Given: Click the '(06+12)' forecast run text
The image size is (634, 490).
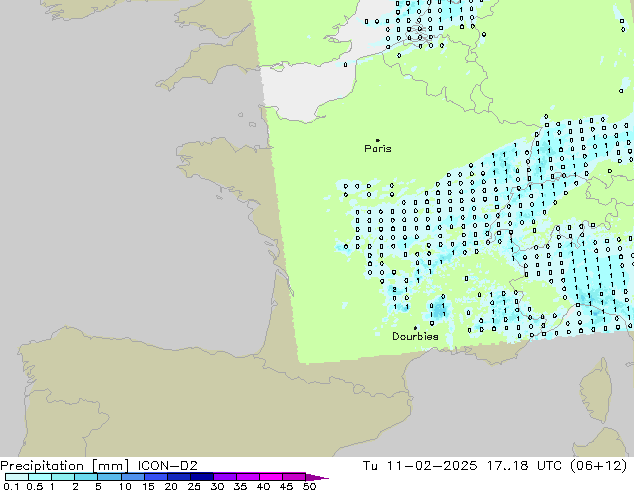Looking at the screenshot, I should pyautogui.click(x=599, y=466).
